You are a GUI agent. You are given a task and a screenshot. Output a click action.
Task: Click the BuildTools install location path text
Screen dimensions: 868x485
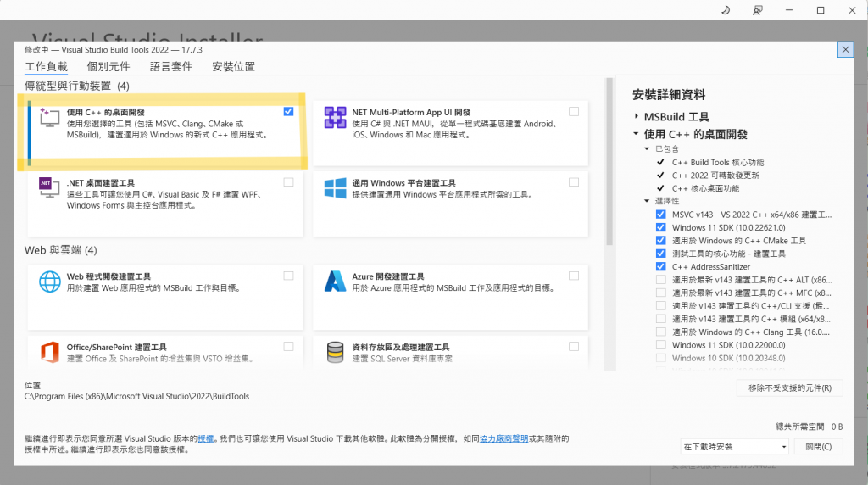136,397
